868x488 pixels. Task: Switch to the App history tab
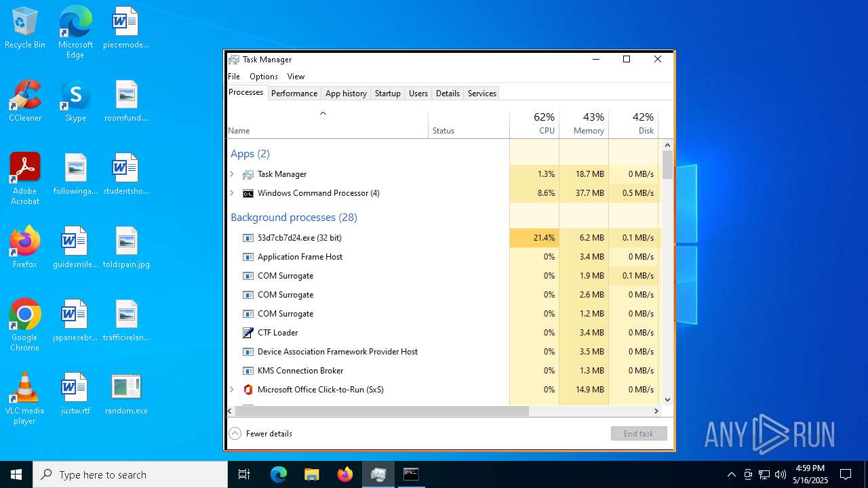pyautogui.click(x=346, y=94)
